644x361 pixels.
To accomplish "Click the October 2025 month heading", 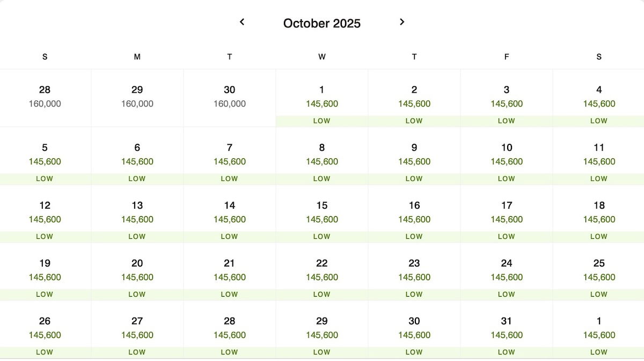I will click(322, 23).
